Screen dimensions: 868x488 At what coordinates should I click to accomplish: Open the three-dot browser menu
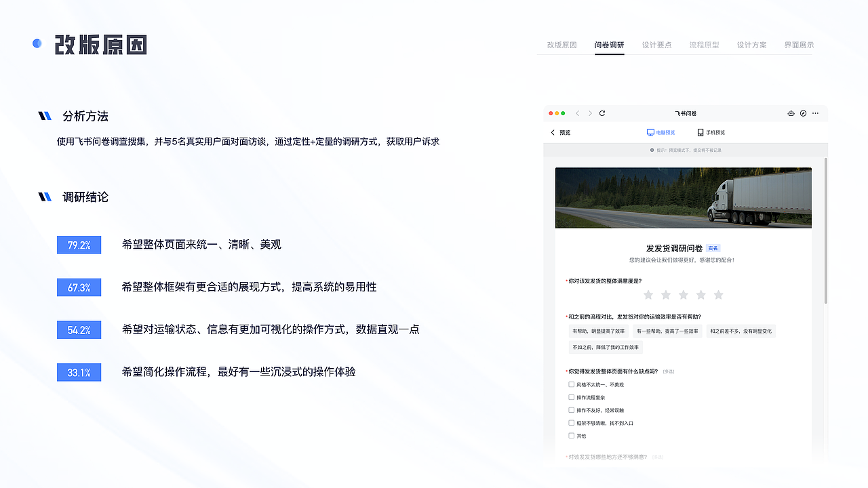815,113
